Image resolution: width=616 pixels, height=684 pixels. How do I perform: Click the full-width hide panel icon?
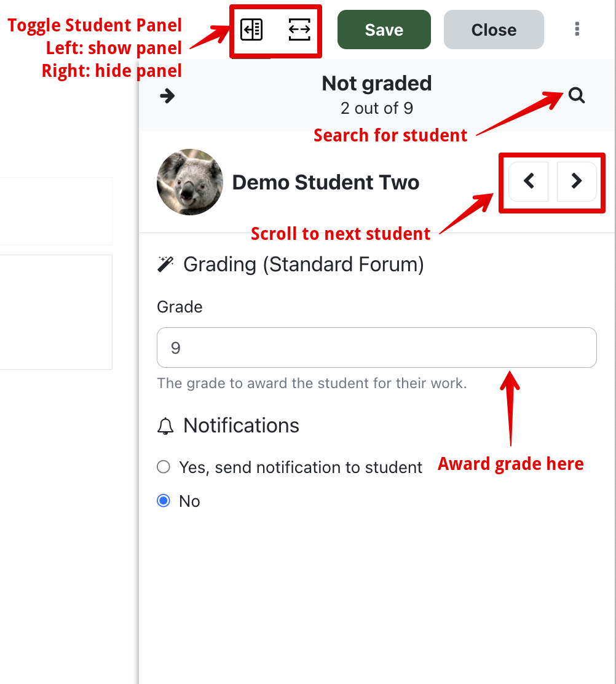click(299, 30)
